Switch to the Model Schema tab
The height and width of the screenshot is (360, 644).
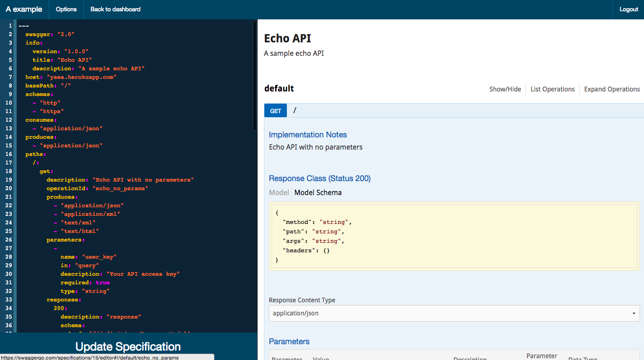(x=318, y=192)
